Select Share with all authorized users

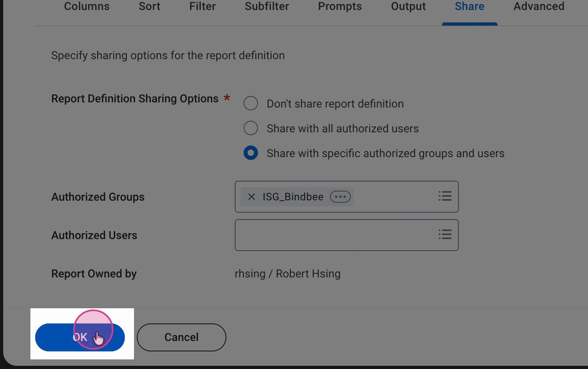click(x=251, y=128)
